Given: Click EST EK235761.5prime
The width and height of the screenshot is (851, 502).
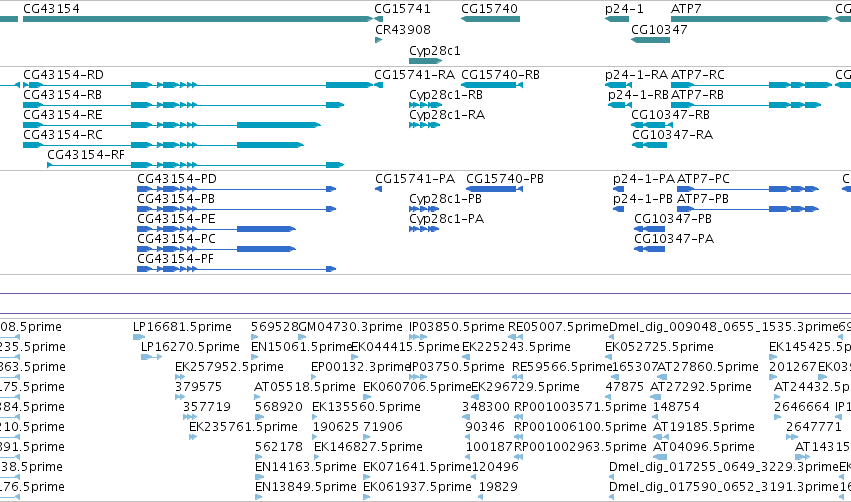Looking at the screenshot, I should coord(243,427).
